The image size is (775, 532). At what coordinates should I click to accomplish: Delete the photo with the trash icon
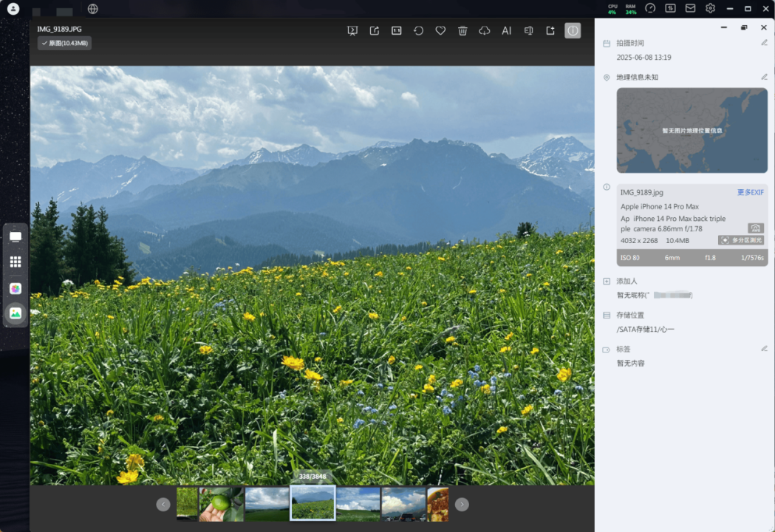tap(462, 30)
